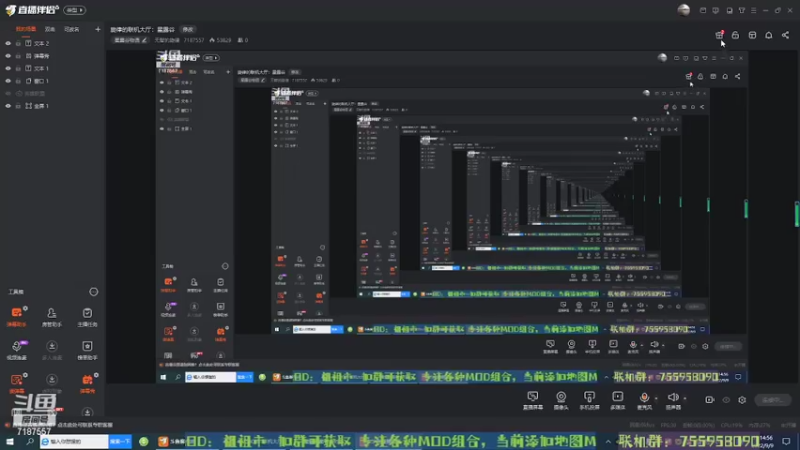
Task: Toggle lock on 全屏 1 layer
Action: 18,106
